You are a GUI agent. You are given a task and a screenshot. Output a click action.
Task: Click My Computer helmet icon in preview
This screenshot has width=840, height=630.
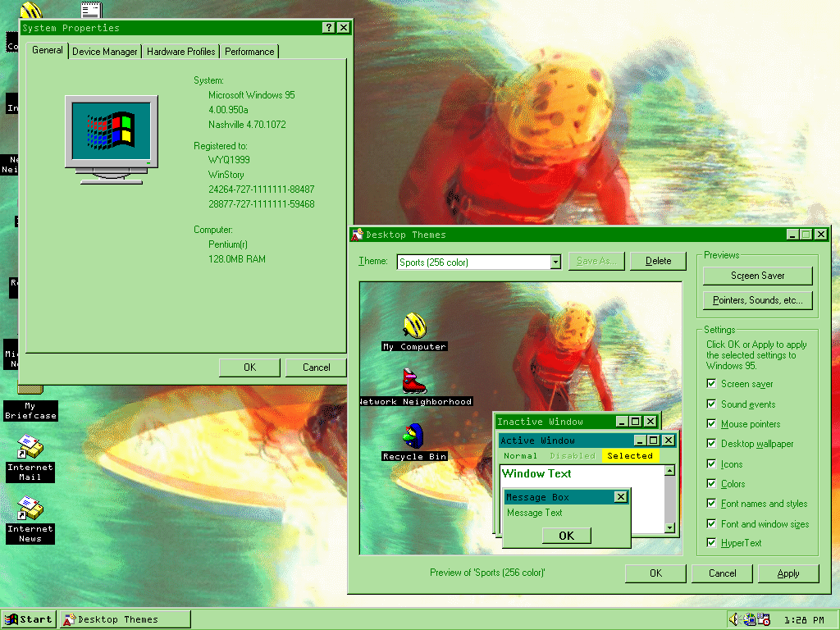[x=414, y=326]
